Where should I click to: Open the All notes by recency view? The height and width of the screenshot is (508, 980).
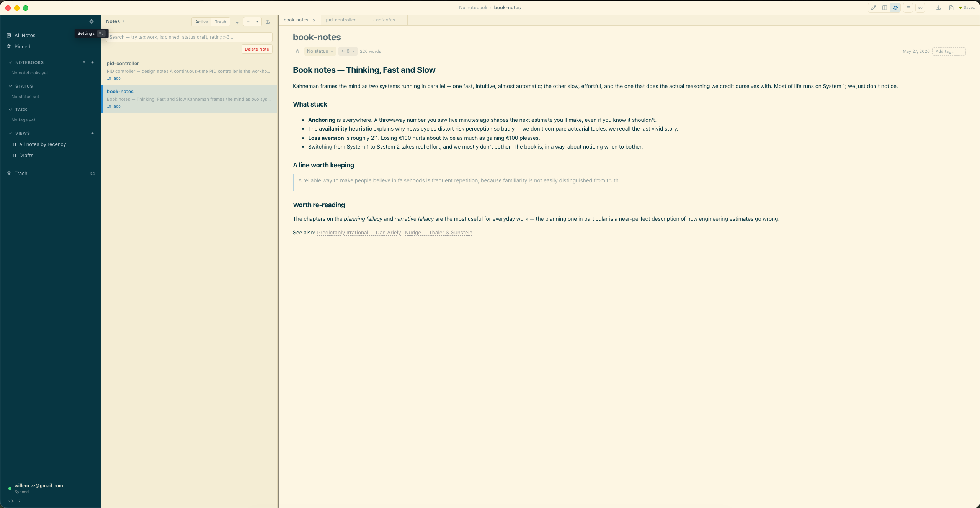[51, 144]
